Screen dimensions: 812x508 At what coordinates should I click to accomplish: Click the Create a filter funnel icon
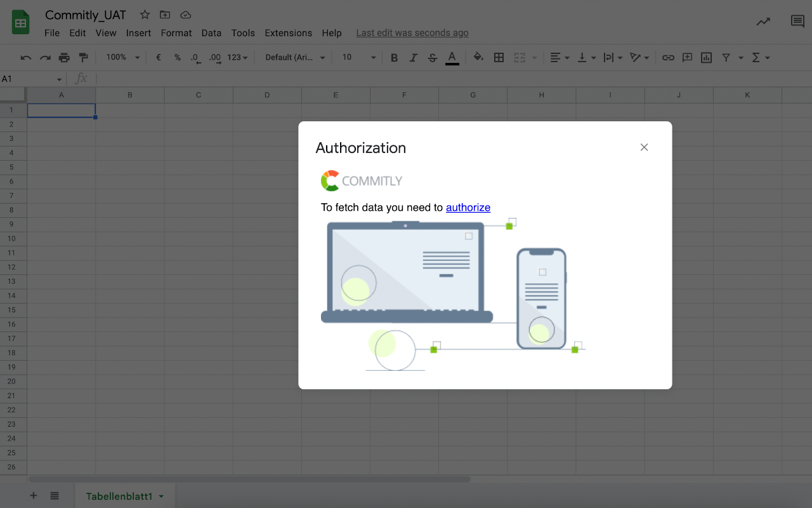pos(726,58)
